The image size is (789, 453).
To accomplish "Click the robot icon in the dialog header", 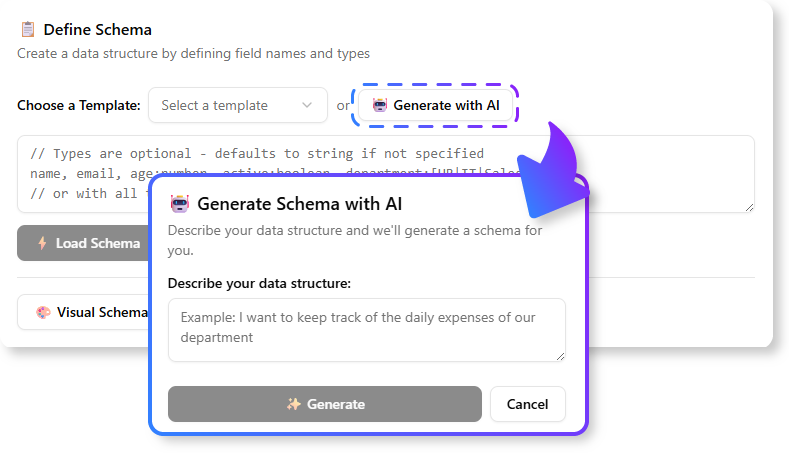I will pos(180,205).
